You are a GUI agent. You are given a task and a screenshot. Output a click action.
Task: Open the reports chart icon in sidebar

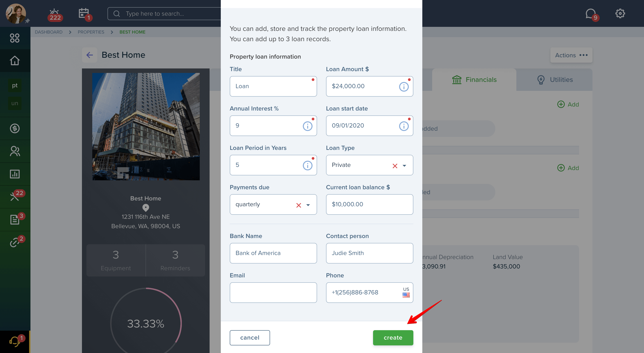(15, 174)
